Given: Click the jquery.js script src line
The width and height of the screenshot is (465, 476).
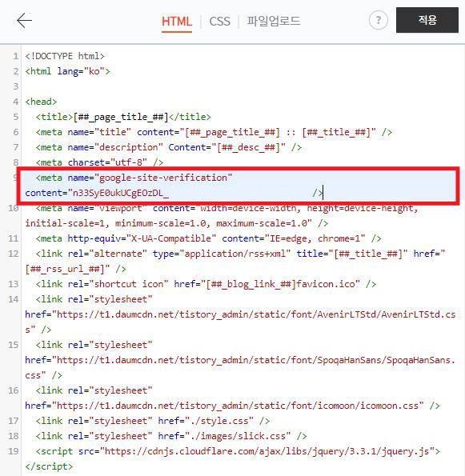Looking at the screenshot, I should (x=238, y=451).
